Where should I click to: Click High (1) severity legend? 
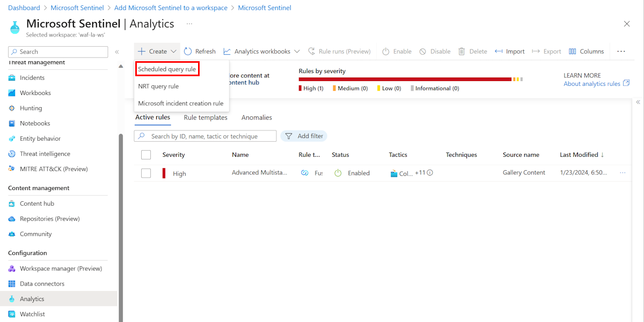(x=311, y=89)
